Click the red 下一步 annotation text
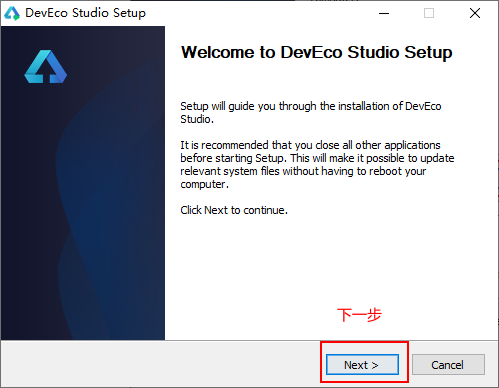Image resolution: width=499 pixels, height=388 pixels. (x=359, y=315)
